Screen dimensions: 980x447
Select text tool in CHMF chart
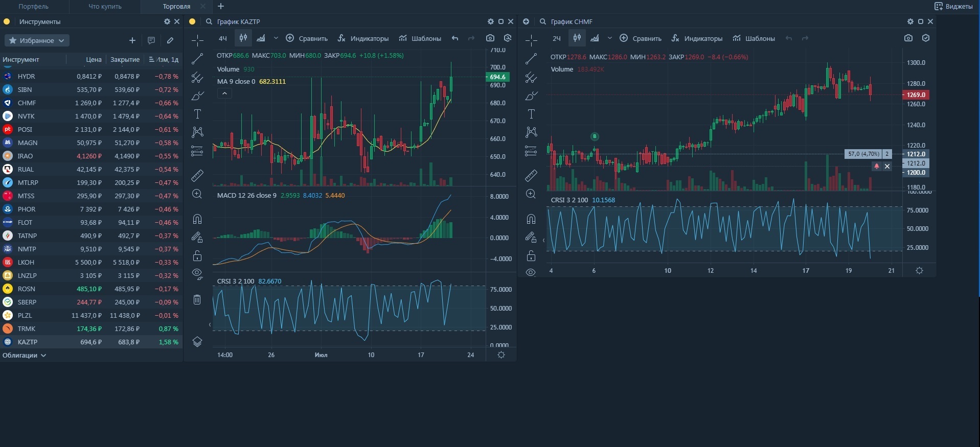point(531,114)
